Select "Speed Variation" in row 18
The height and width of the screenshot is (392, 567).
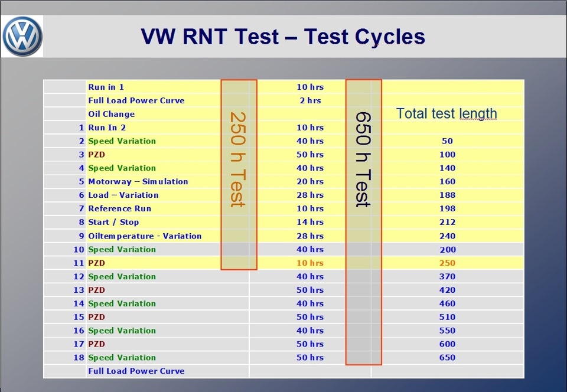point(122,358)
